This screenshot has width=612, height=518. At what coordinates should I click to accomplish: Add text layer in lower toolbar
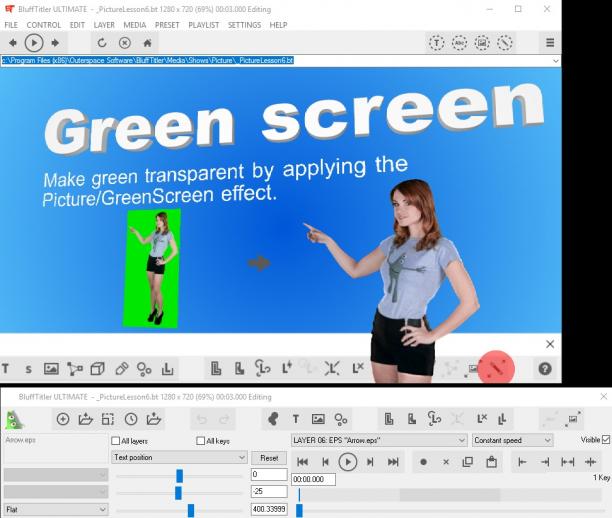pyautogui.click(x=296, y=419)
